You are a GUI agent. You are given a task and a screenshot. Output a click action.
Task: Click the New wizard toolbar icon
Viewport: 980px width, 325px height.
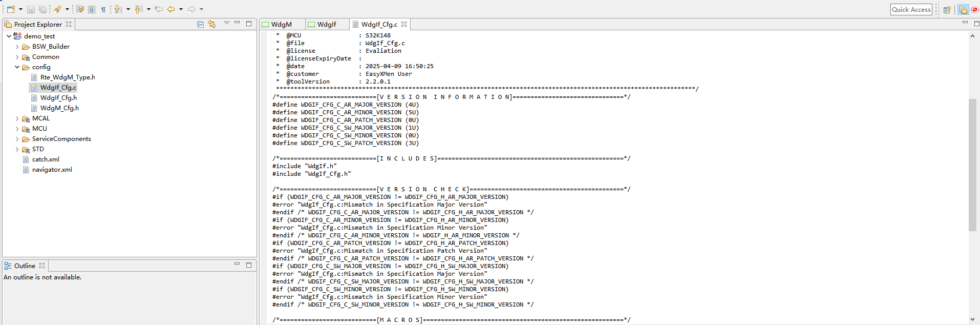click(10, 9)
